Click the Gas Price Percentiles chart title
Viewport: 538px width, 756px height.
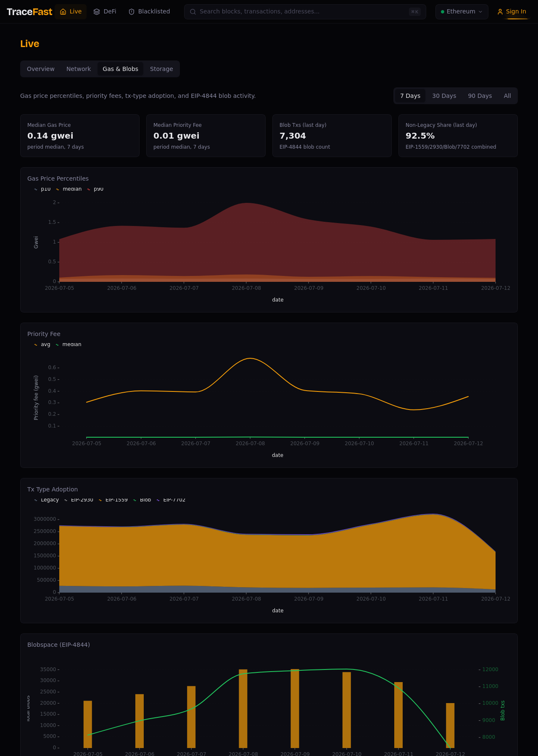58,178
